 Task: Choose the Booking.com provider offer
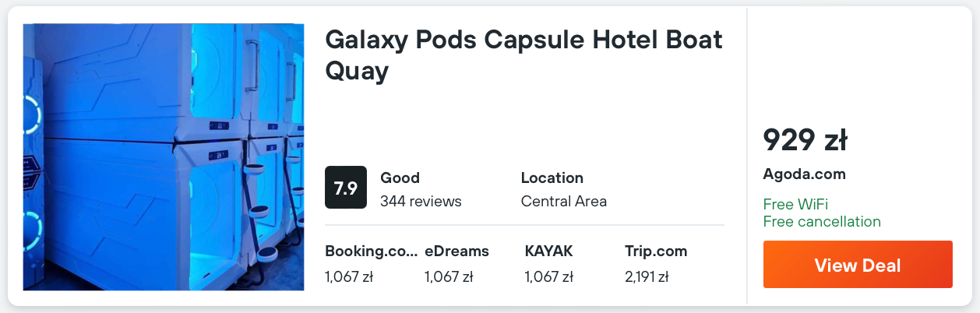pyautogui.click(x=370, y=251)
